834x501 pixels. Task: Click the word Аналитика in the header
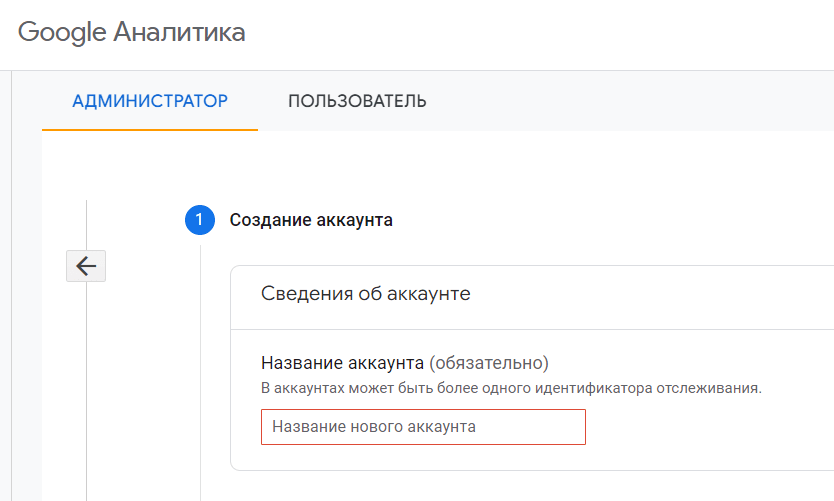(179, 32)
